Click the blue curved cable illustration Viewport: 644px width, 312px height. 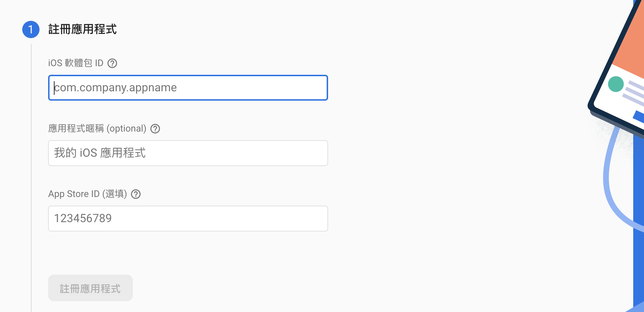coord(610,180)
